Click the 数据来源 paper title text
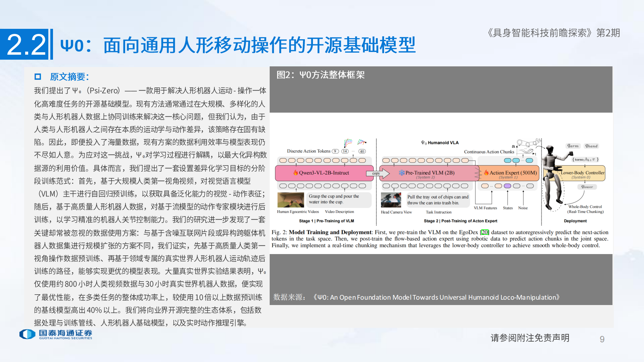Image resolution: width=644 pixels, height=362 pixels. pos(436,297)
